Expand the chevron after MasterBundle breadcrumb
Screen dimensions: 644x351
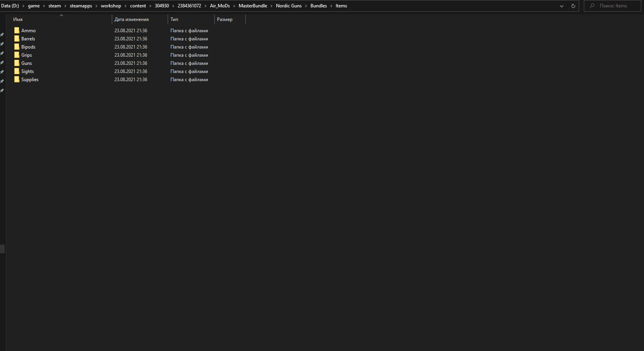pyautogui.click(x=271, y=6)
